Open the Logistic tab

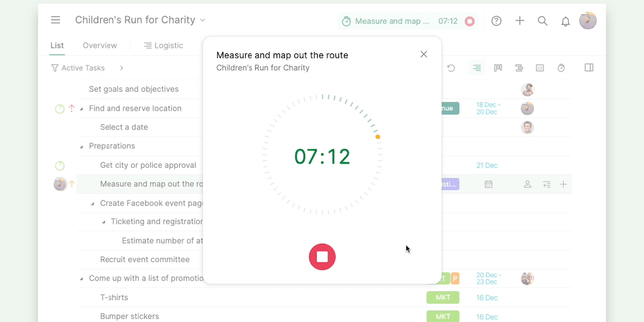pyautogui.click(x=164, y=45)
